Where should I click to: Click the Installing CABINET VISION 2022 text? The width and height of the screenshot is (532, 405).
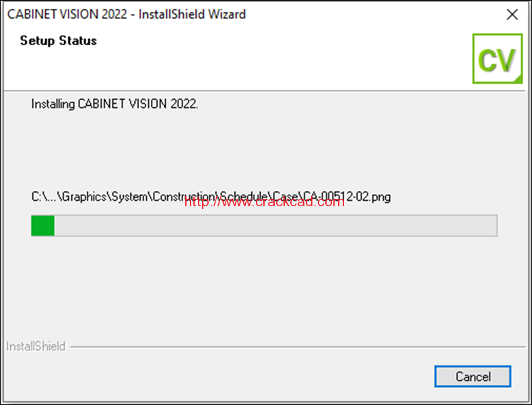(114, 104)
